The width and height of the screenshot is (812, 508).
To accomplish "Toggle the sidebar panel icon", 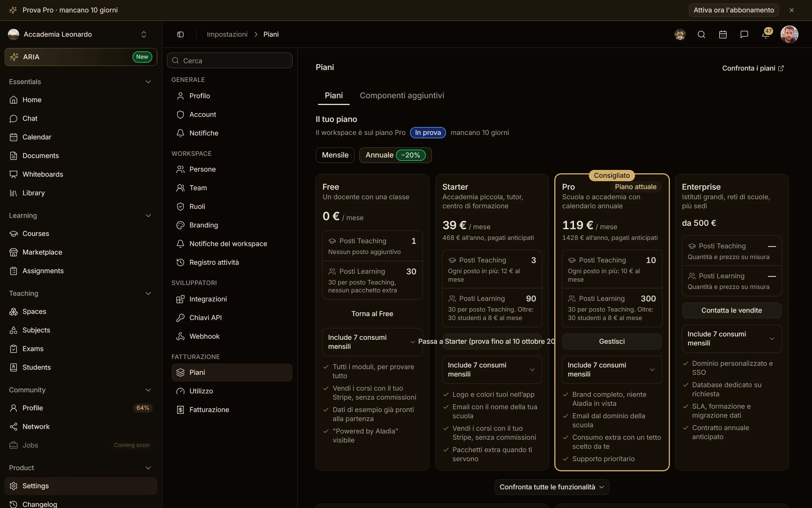I will (180, 34).
